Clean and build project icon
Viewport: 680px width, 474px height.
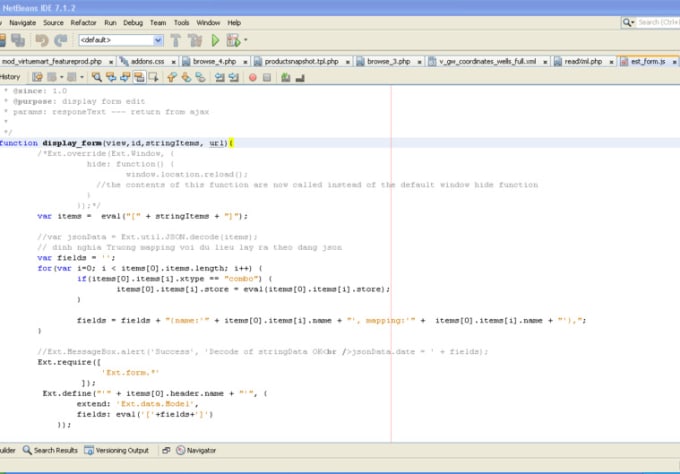click(x=195, y=40)
